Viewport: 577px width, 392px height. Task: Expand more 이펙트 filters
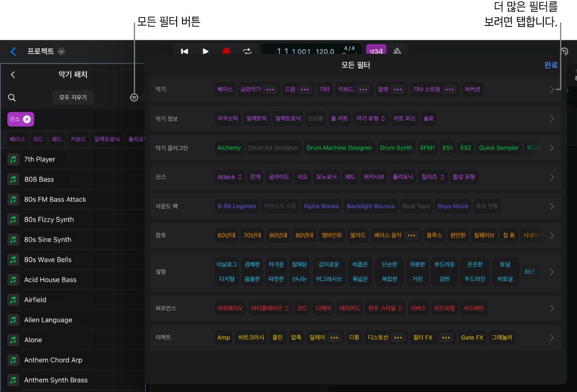point(552,338)
